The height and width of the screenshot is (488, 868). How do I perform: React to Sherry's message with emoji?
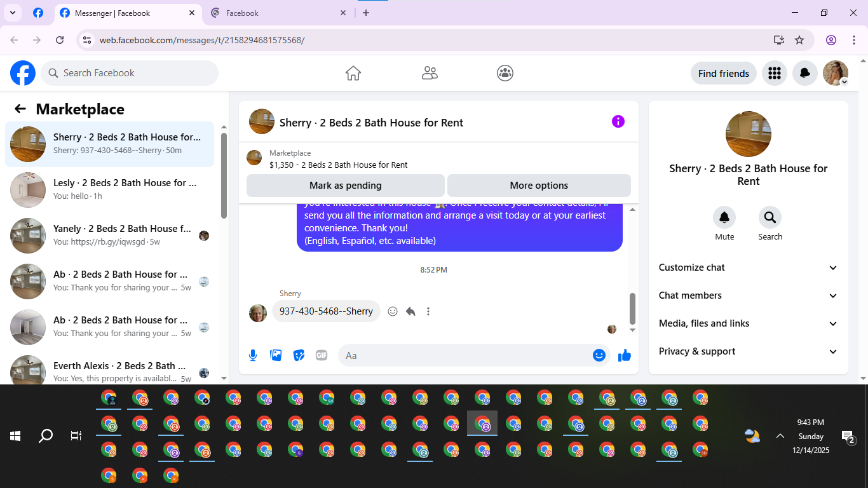pyautogui.click(x=393, y=311)
